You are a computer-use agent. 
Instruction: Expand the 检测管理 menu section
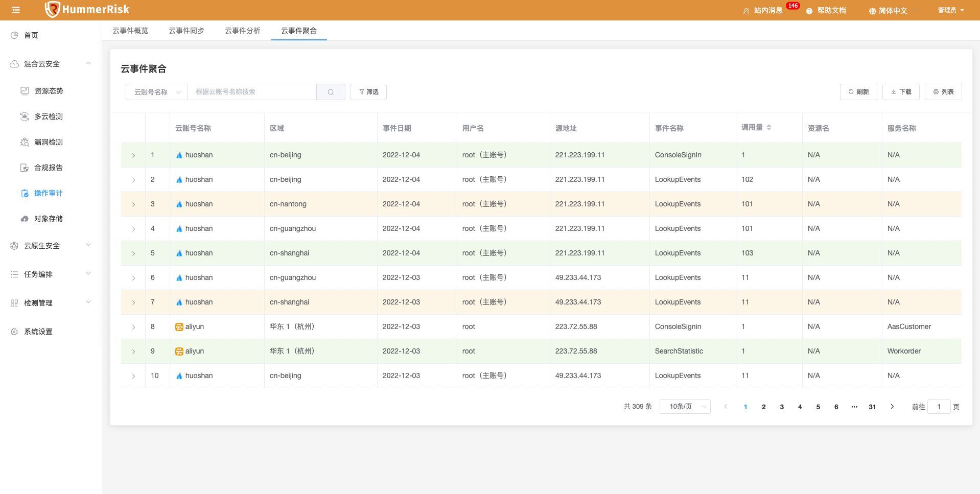click(x=88, y=302)
